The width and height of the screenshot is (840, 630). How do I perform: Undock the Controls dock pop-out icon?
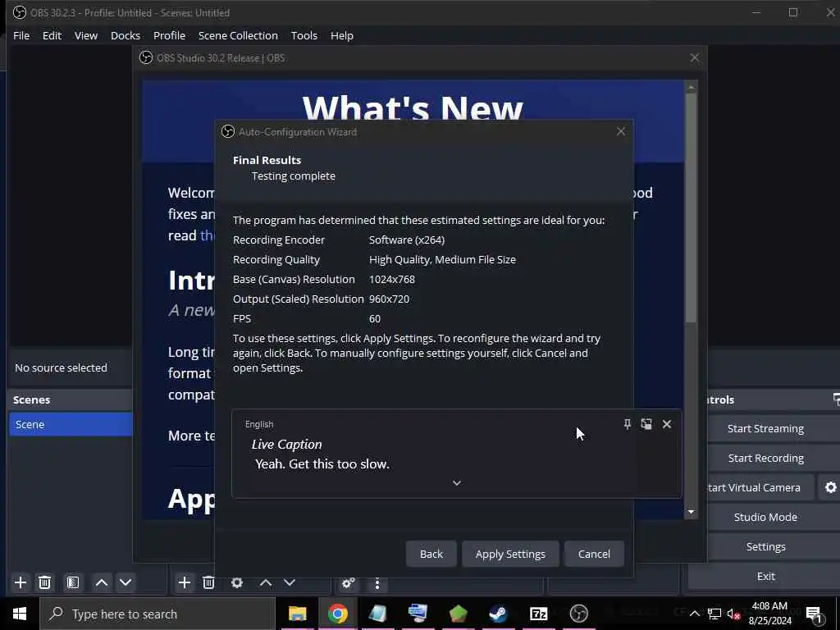pyautogui.click(x=836, y=399)
